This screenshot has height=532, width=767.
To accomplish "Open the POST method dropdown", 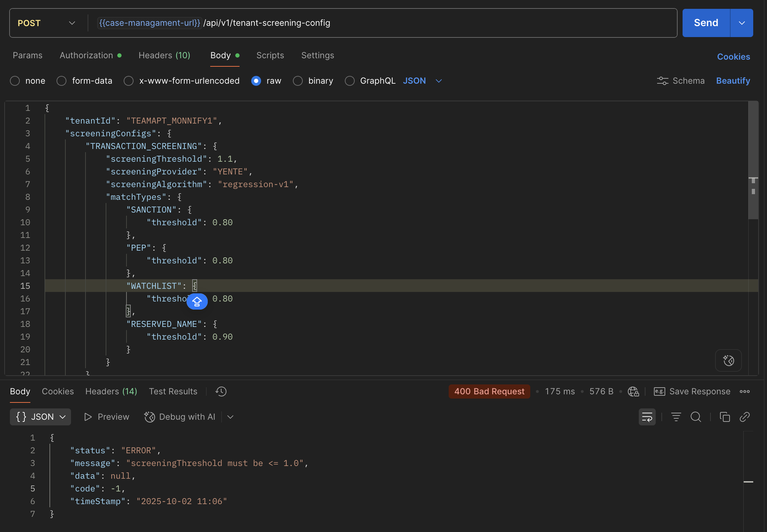I will click(x=47, y=23).
